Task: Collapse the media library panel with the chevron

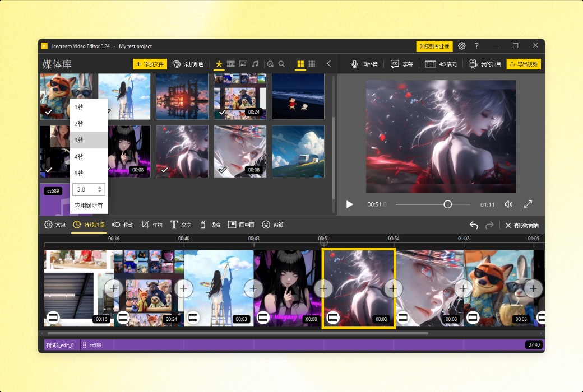Action: pos(328,64)
